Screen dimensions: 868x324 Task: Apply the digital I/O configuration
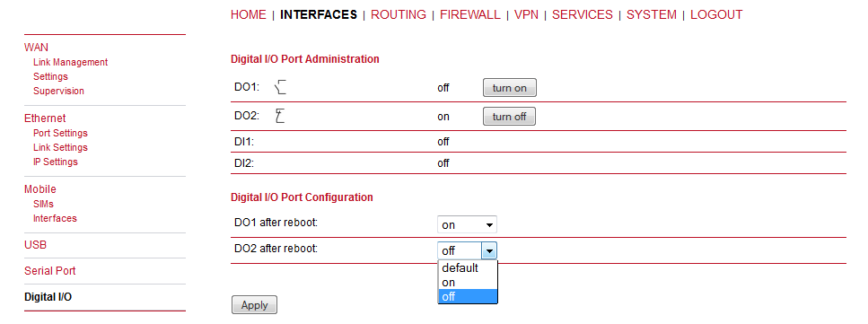coord(254,304)
